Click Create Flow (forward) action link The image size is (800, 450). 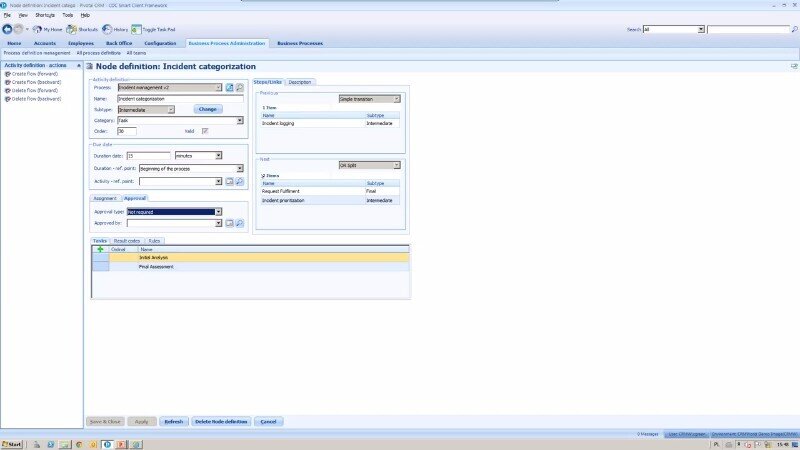[36, 73]
